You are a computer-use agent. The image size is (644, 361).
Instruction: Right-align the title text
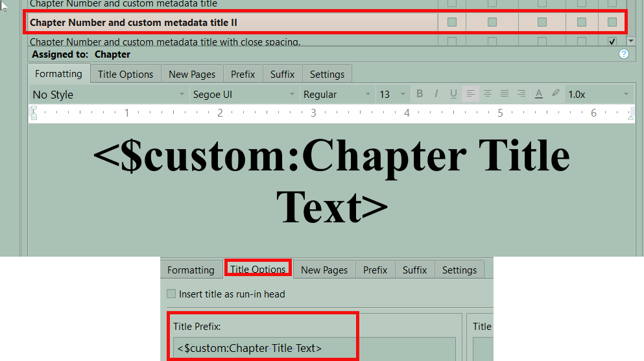coord(521,94)
